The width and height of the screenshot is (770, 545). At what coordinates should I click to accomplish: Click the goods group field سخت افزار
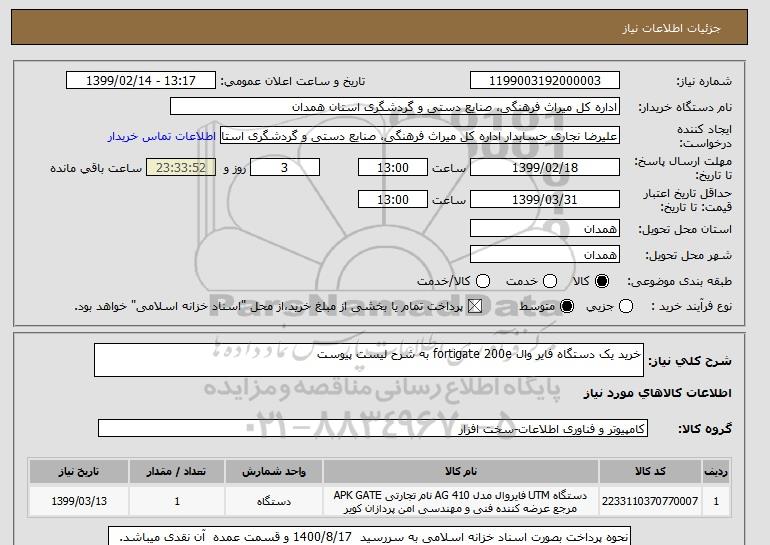(373, 428)
